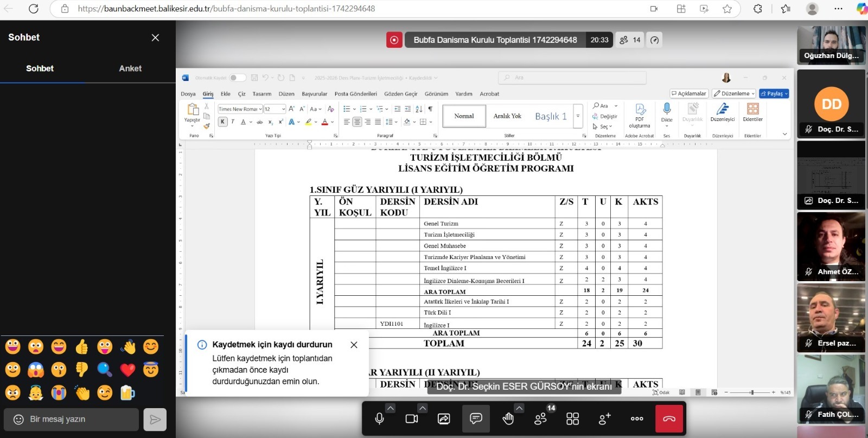Send the clapping hands emoji
Image resolution: width=868 pixels, height=438 pixels.
point(82,392)
